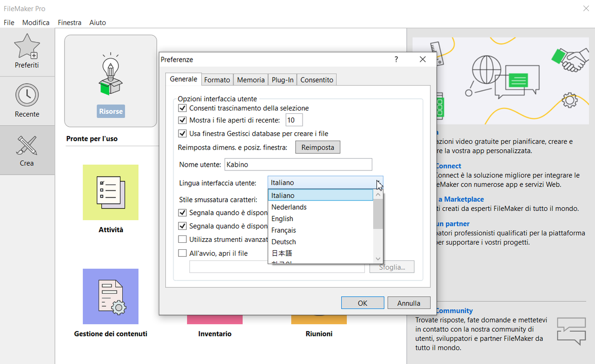Open the Aiuto menu

click(98, 22)
